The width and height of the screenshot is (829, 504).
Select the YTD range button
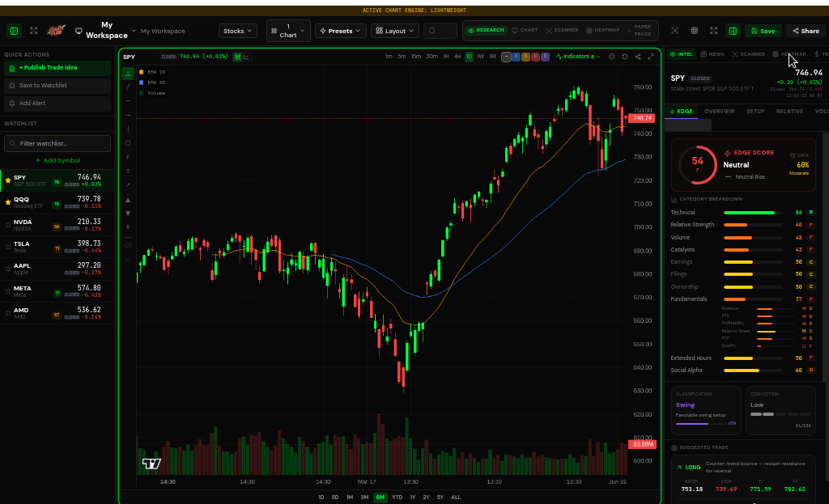397,498
